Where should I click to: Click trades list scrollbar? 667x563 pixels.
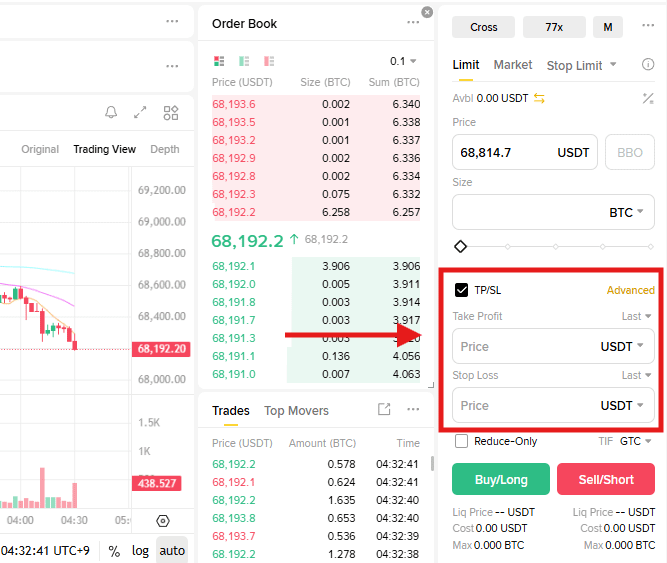[432, 463]
